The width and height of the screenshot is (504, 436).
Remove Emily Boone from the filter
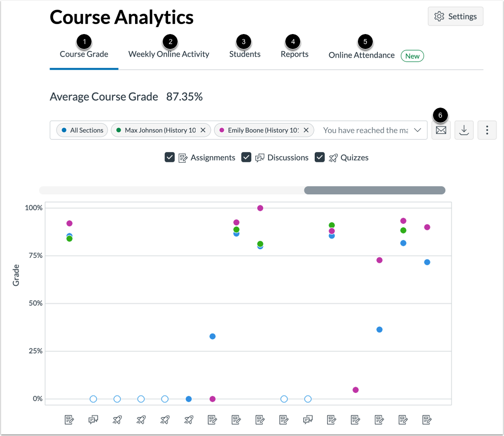[306, 130]
